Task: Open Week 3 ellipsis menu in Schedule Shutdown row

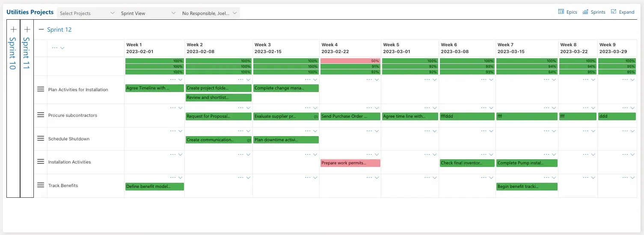Action: pyautogui.click(x=308, y=131)
